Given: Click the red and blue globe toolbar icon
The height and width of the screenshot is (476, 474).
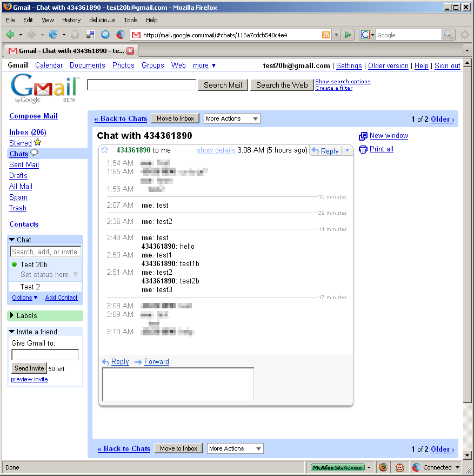Looking at the screenshot, I should [x=121, y=35].
